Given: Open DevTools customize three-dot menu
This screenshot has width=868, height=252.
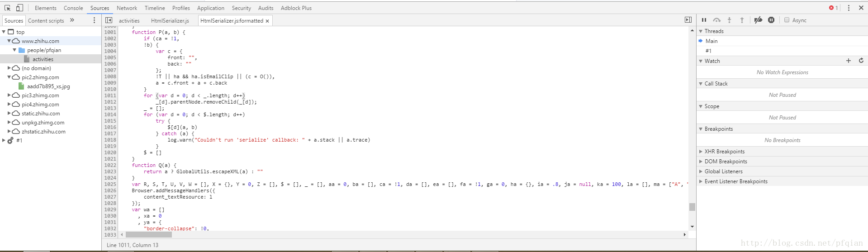Looking at the screenshot, I should [849, 8].
